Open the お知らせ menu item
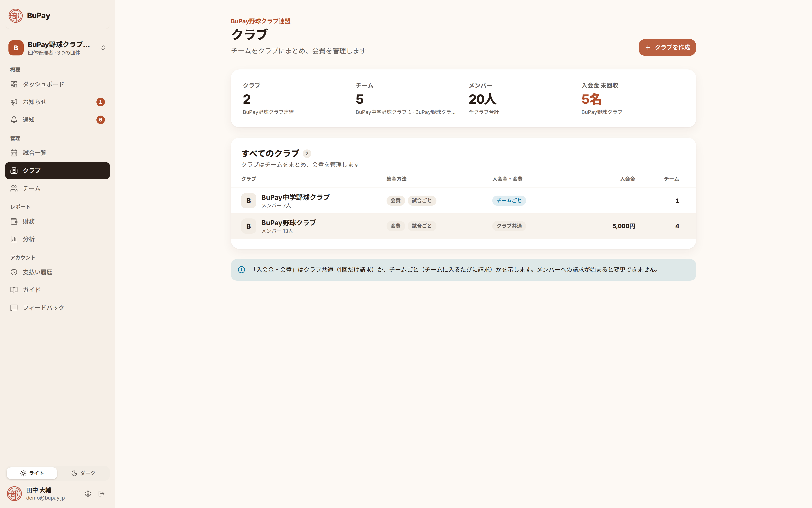 57,102
